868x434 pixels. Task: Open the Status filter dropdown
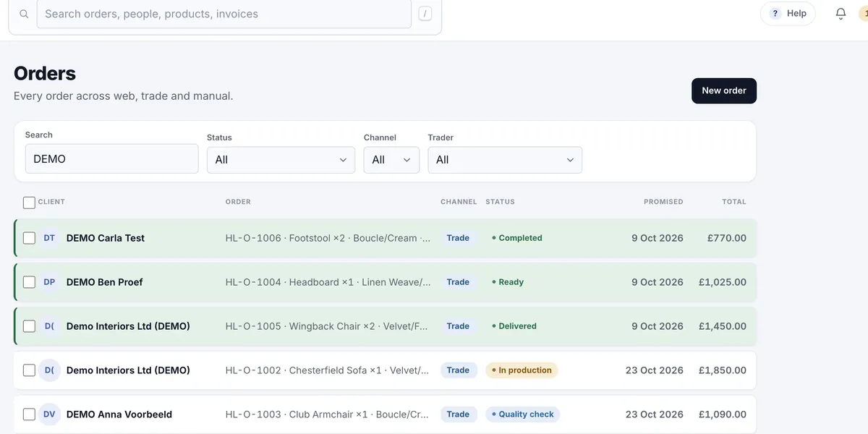click(x=281, y=160)
